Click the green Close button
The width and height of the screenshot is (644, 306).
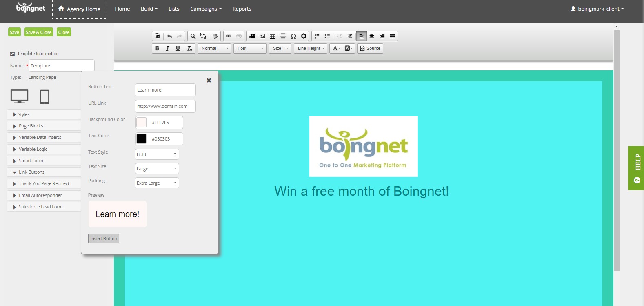64,32
